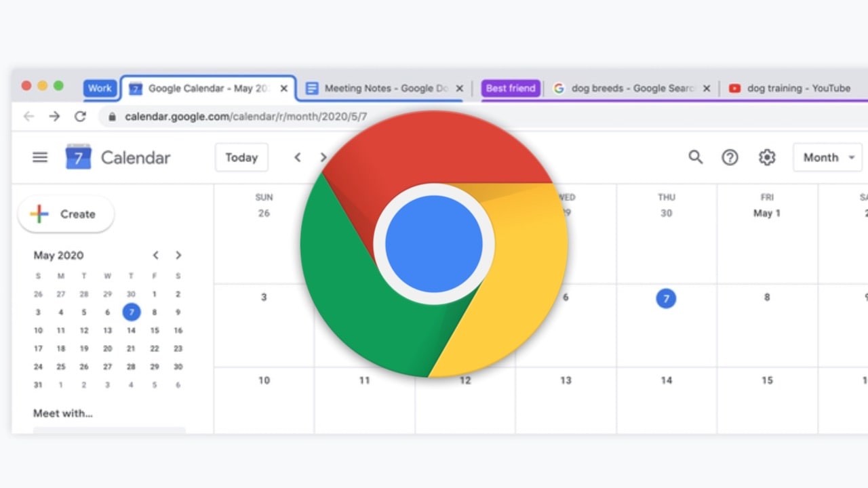
Task: Select highlighted 7 in the mini calendar
Action: click(x=132, y=312)
